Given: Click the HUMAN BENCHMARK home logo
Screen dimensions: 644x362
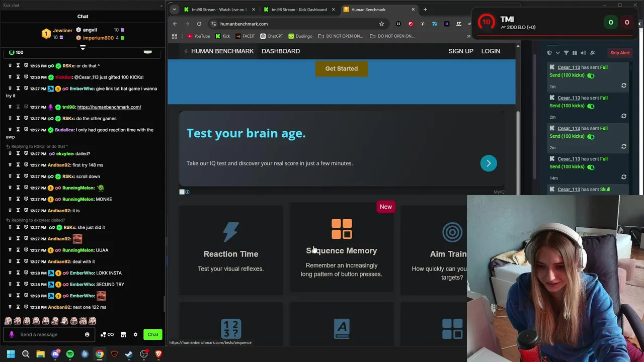Looking at the screenshot, I should point(218,51).
